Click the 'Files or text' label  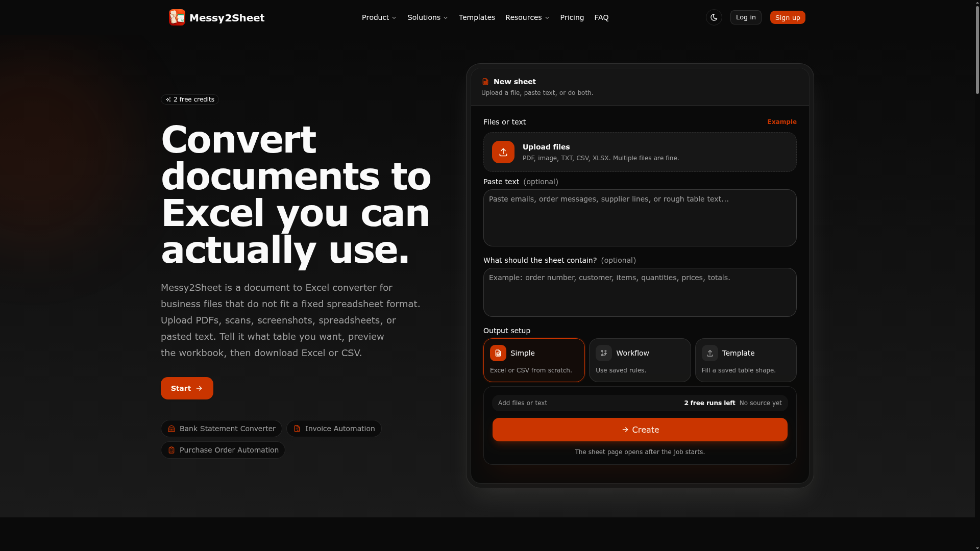click(504, 122)
